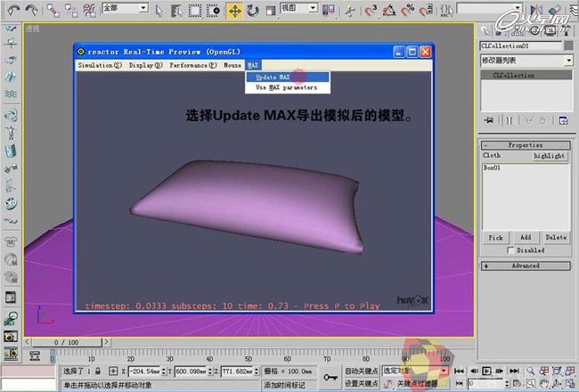Screen dimensions: 579x392
Task: Select the Move tool in main toolbar
Action: 234,11
